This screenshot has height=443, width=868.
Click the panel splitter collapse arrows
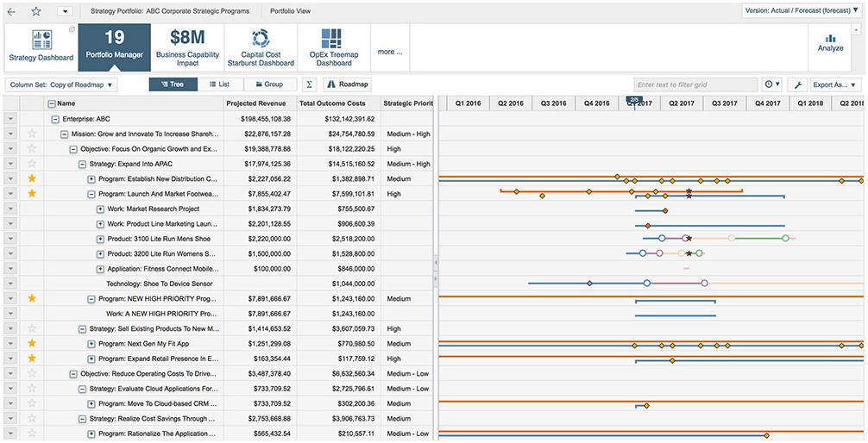[x=436, y=269]
